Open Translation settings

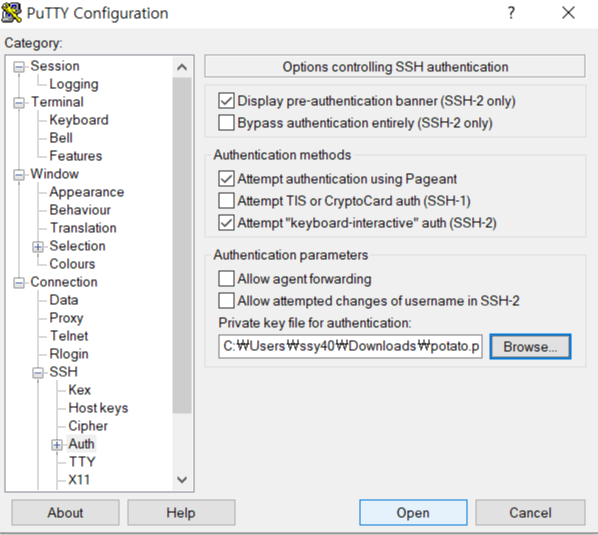coord(83,228)
